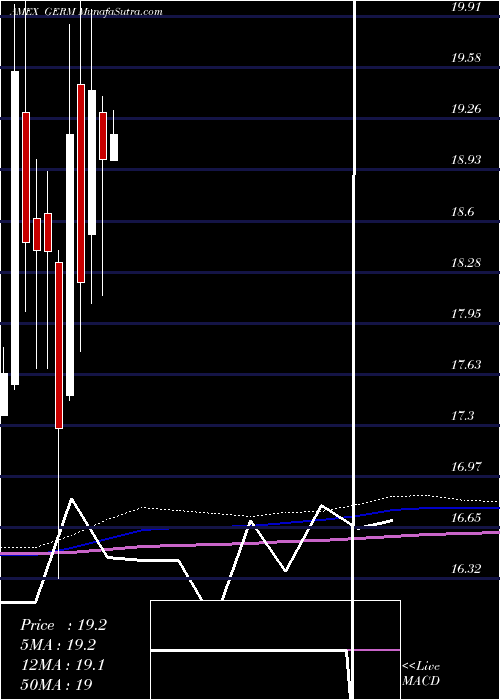
Task: Click the 5MA : 19.2 readout
Action: [x=58, y=645]
